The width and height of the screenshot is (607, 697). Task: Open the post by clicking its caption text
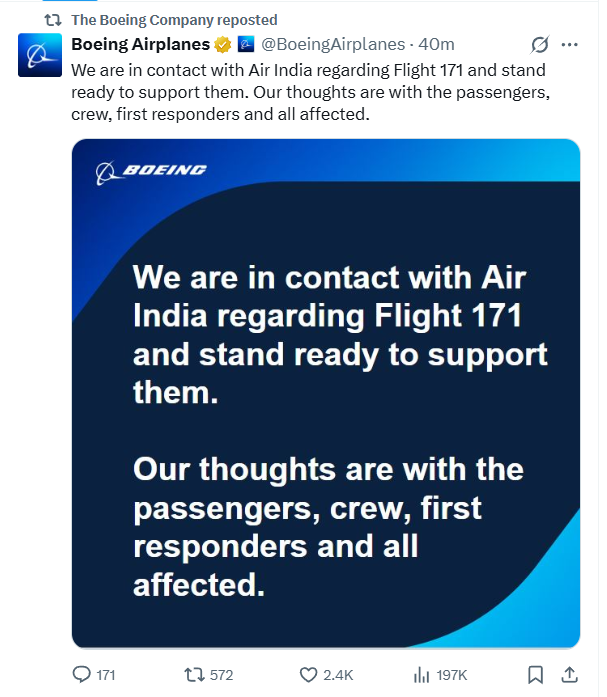pyautogui.click(x=300, y=90)
